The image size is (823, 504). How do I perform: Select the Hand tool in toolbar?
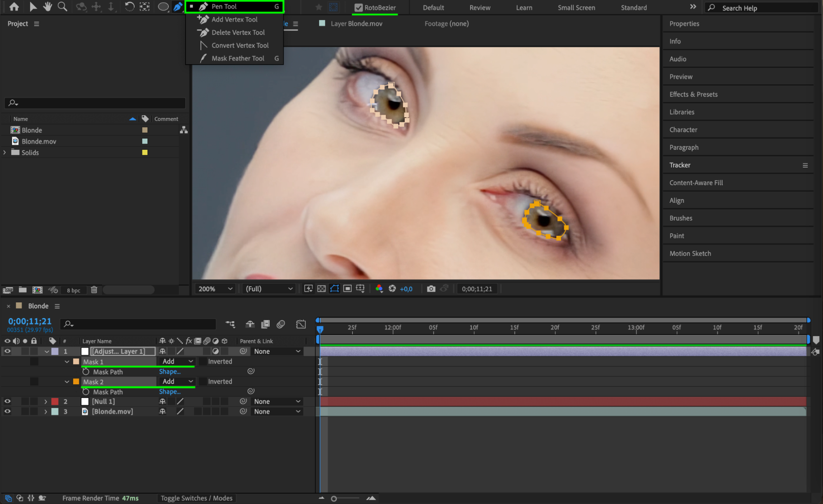click(x=48, y=7)
